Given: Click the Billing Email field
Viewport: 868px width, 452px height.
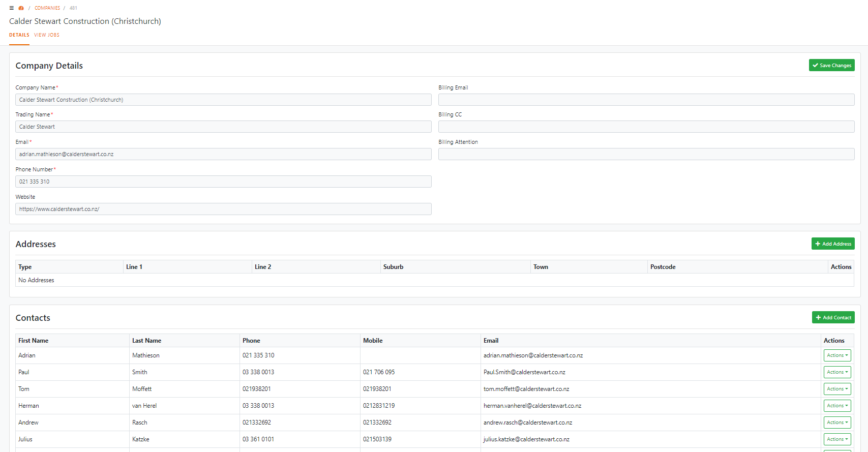Looking at the screenshot, I should point(646,100).
